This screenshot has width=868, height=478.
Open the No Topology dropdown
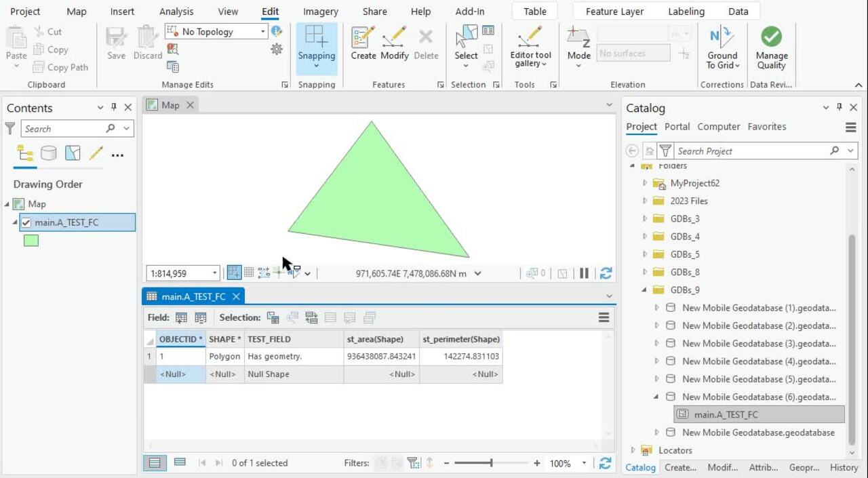point(263,32)
